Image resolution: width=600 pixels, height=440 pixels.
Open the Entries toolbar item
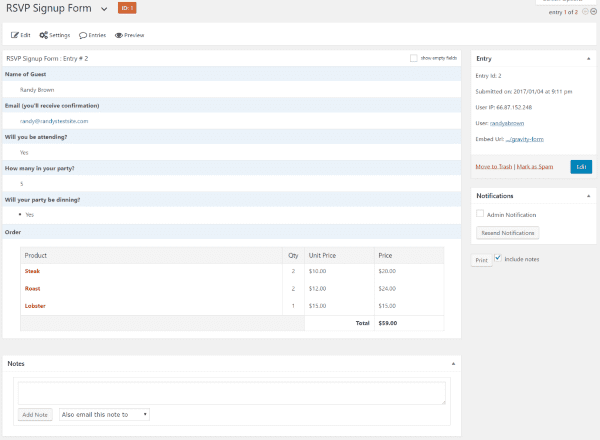pyautogui.click(x=92, y=35)
